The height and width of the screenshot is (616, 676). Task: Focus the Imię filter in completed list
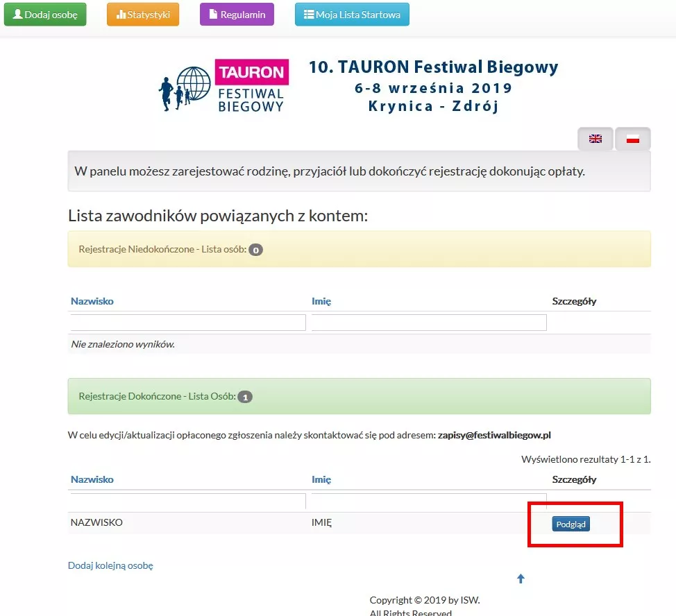click(x=429, y=501)
